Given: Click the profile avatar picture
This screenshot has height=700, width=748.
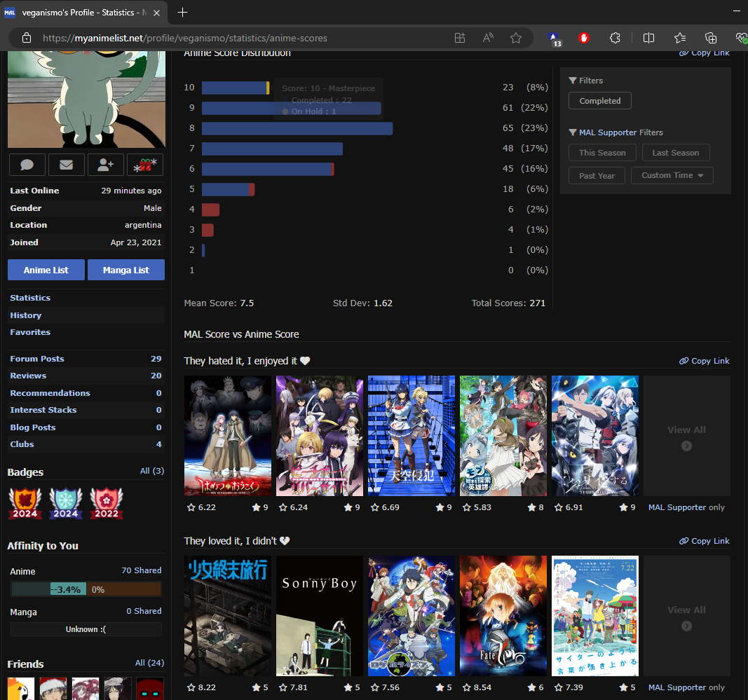Looking at the screenshot, I should tap(86, 99).
